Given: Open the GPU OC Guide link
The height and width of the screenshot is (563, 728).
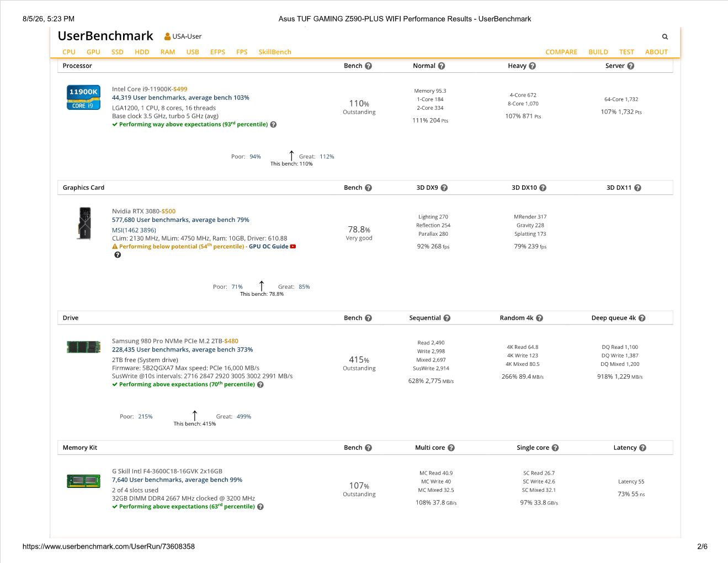Looking at the screenshot, I should pos(269,247).
